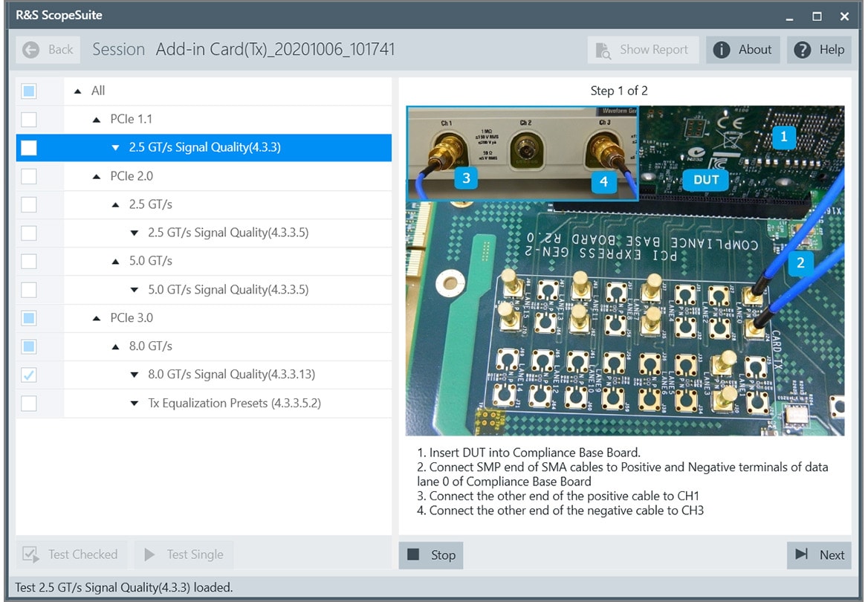Viewport: 868px width, 602px height.
Task: Enable checkbox for 2.5 GT/s Signal Quality(4.3.3)
Action: [x=27, y=147]
